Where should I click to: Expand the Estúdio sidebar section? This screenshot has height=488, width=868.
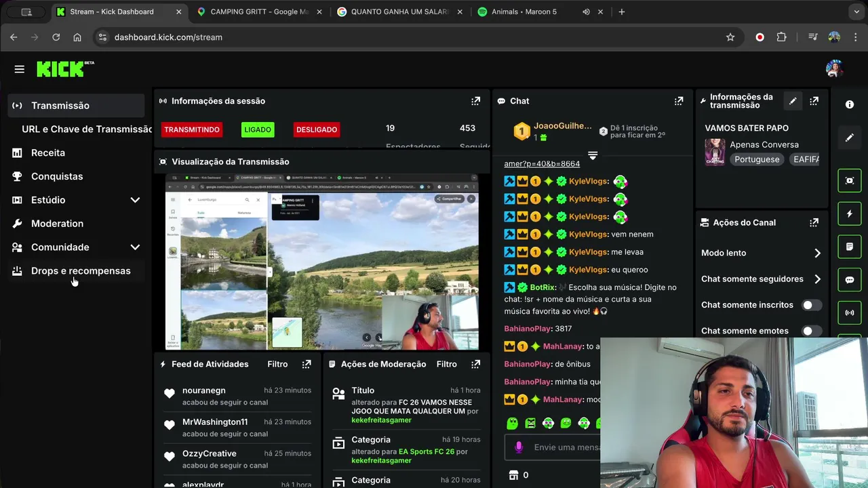point(135,200)
